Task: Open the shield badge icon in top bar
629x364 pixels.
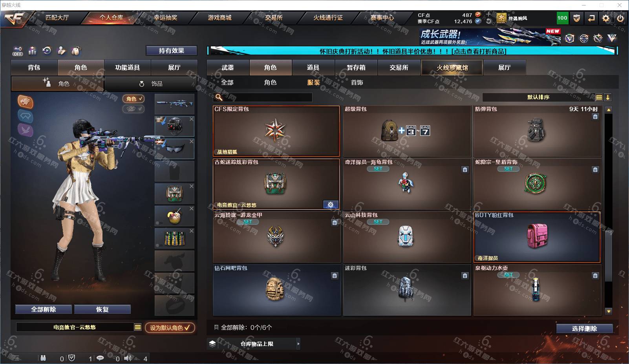Action: (x=576, y=18)
